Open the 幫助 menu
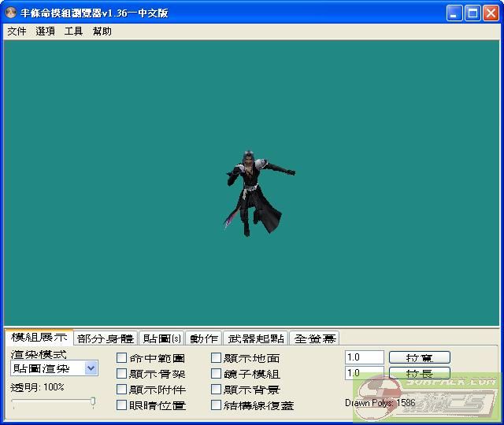This screenshot has width=504, height=425. [102, 31]
